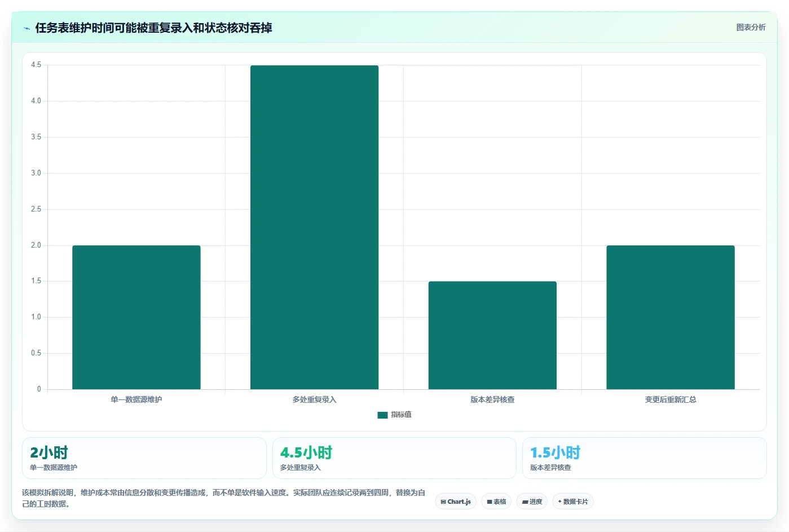Click the 1.0 y-axis tick label
This screenshot has height=532, width=789.
point(36,317)
